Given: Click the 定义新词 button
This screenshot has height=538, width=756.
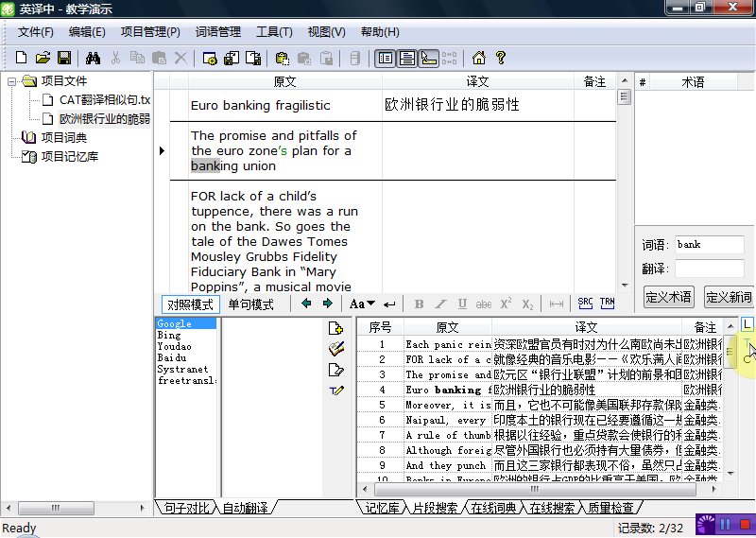Looking at the screenshot, I should [730, 297].
